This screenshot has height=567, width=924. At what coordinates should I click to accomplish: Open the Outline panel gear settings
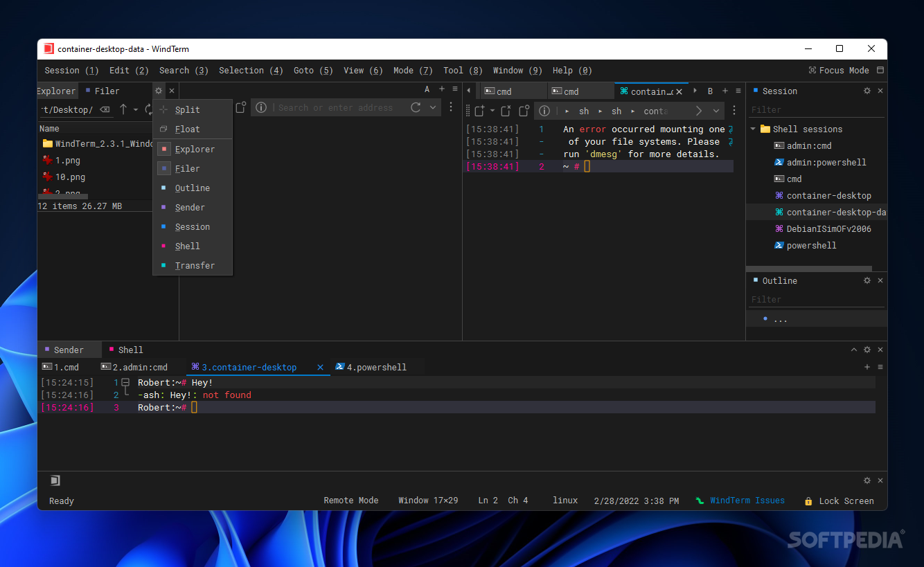[x=867, y=280]
